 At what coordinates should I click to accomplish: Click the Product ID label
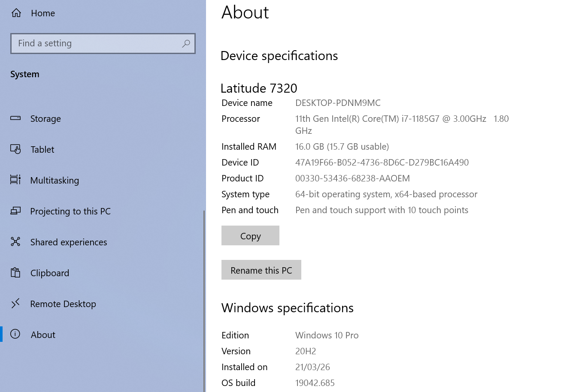(x=242, y=178)
